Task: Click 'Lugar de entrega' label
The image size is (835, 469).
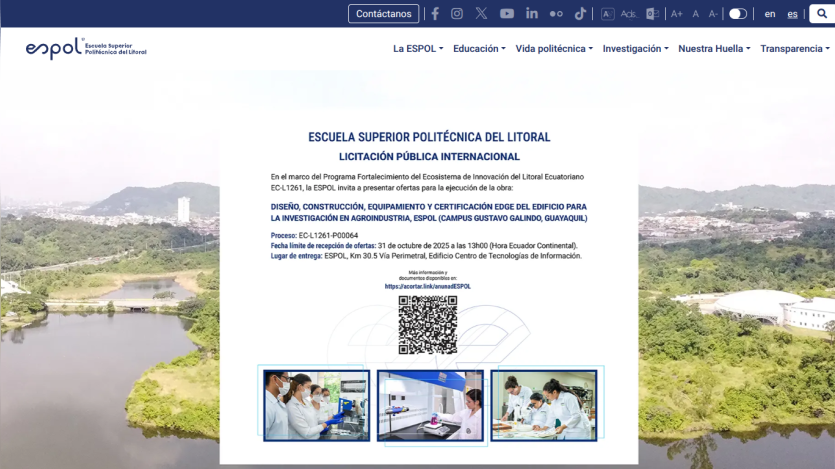Action: coord(296,256)
